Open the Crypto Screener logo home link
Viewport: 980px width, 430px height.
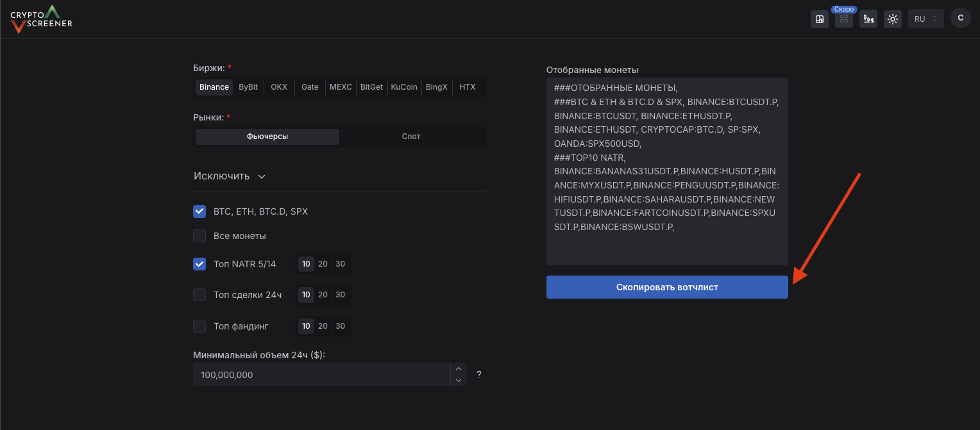tap(42, 19)
